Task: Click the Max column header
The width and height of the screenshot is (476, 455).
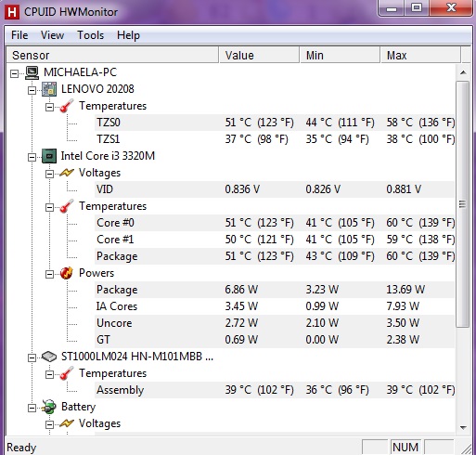Action: click(x=420, y=56)
